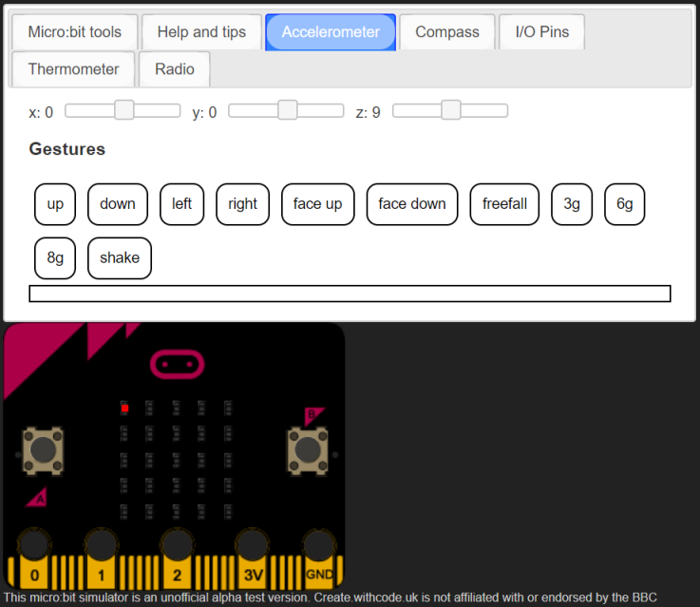Viewport: 700px width, 607px height.
Task: Trigger the 'freefall' gesture
Action: click(504, 204)
